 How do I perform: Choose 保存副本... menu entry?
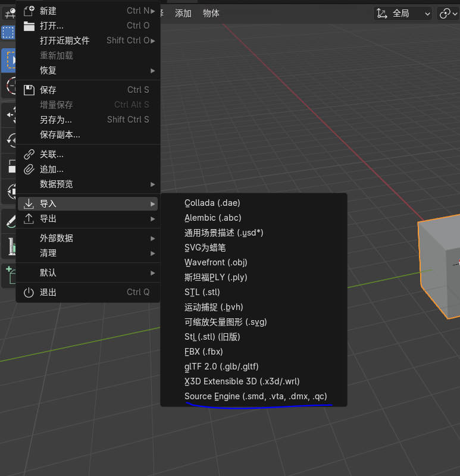pos(88,134)
